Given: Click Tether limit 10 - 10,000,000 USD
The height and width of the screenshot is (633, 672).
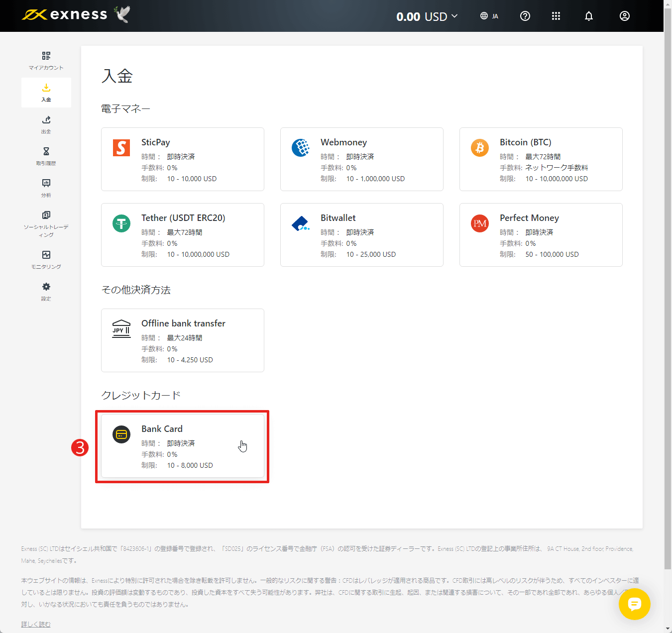Looking at the screenshot, I should pyautogui.click(x=199, y=254).
